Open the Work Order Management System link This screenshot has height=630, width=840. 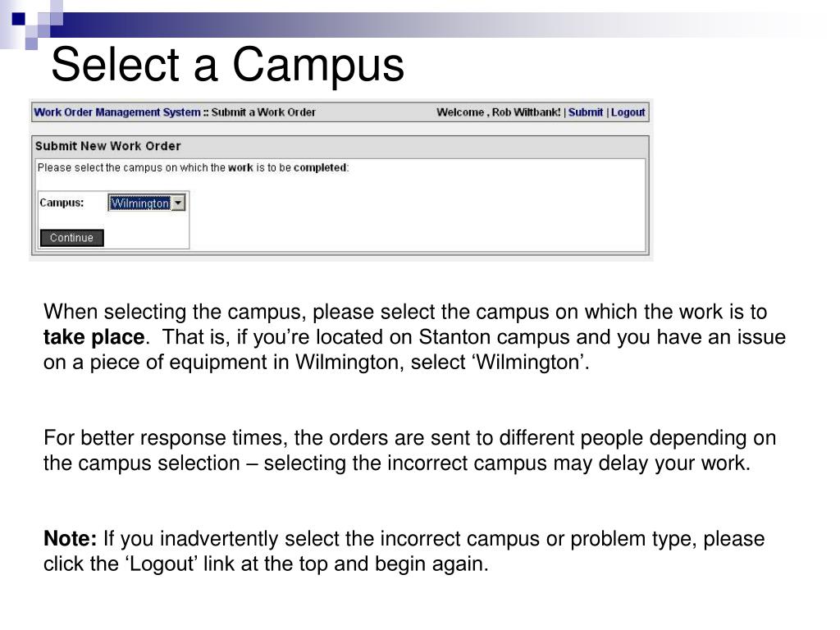(117, 112)
